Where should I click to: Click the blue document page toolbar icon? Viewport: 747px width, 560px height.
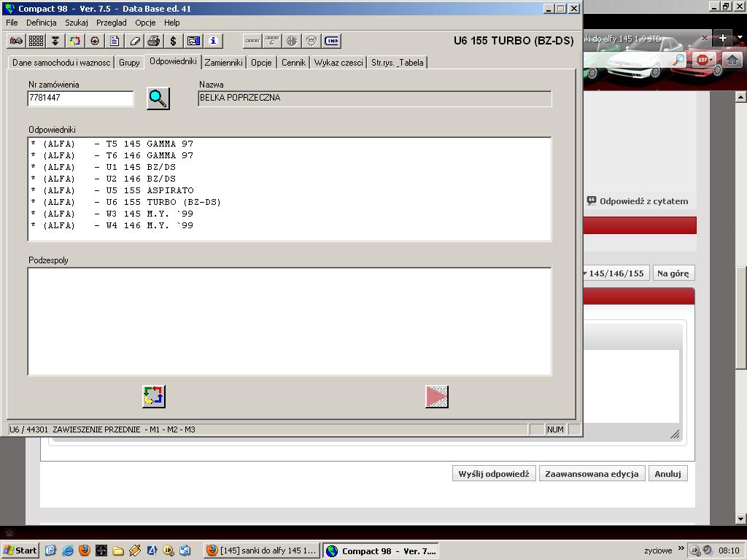click(115, 41)
